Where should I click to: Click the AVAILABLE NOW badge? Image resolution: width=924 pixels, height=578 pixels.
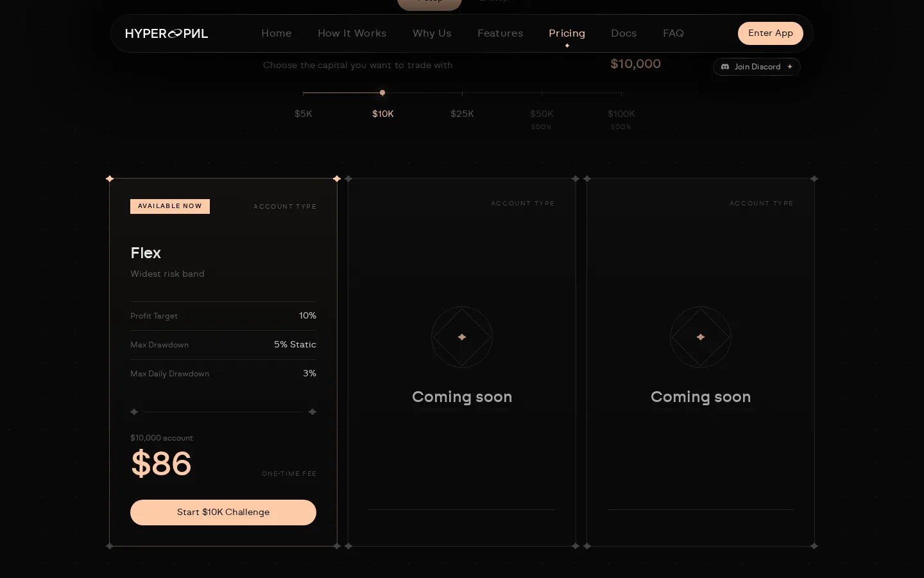click(170, 206)
